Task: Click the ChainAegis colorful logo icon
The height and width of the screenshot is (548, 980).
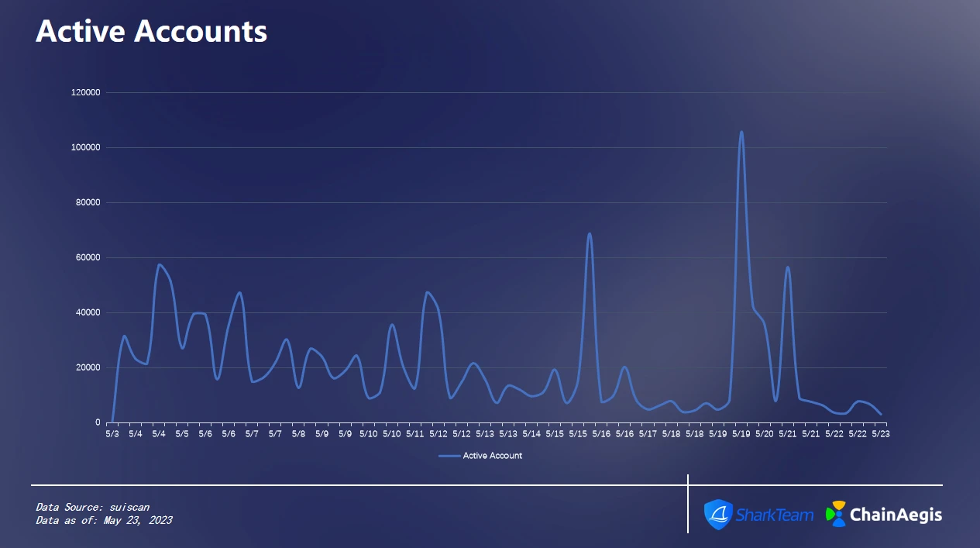Action: pyautogui.click(x=835, y=514)
